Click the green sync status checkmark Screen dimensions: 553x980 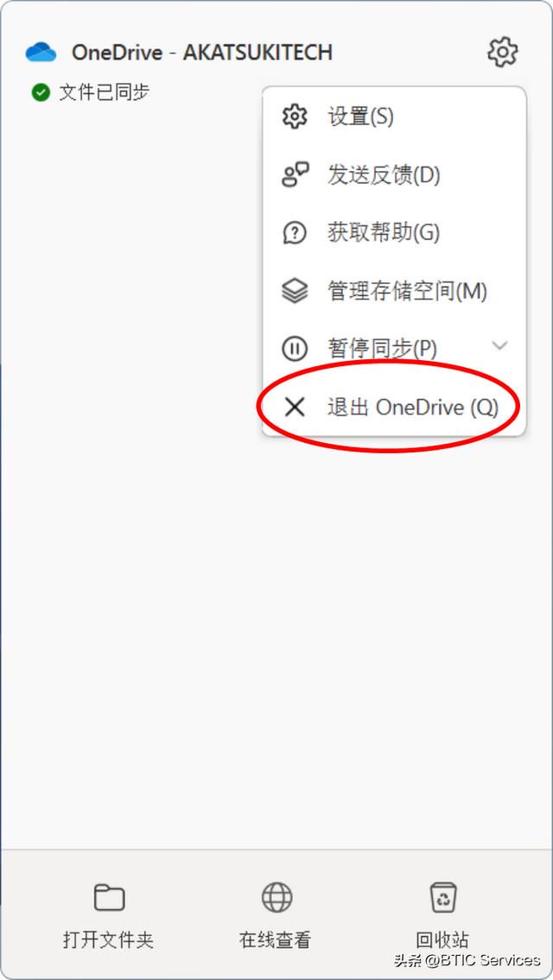pyautogui.click(x=41, y=93)
